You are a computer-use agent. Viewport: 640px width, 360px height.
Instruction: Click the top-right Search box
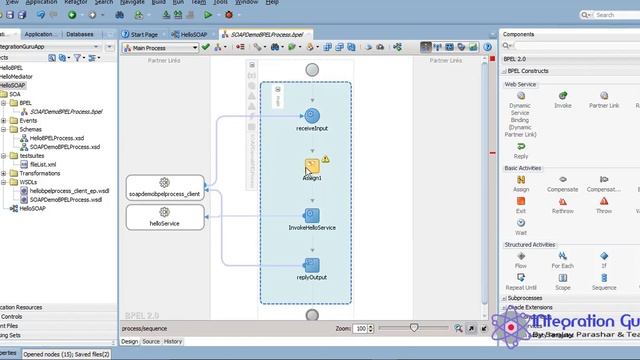click(610, 15)
